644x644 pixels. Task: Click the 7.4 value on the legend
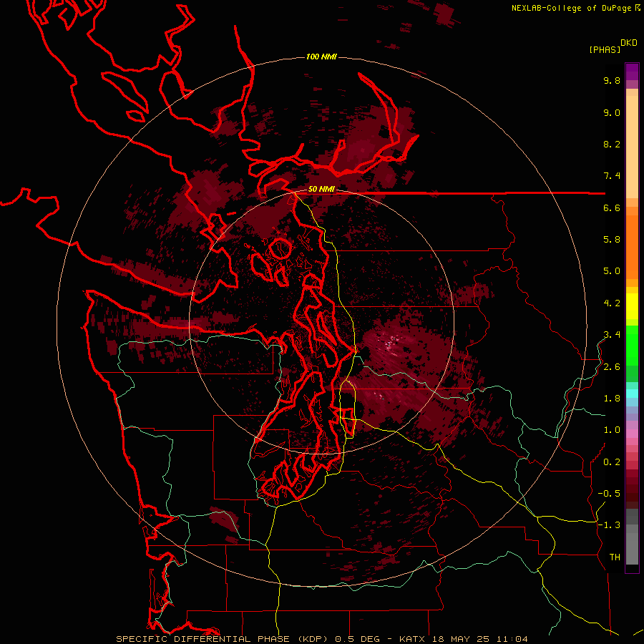coord(612,176)
